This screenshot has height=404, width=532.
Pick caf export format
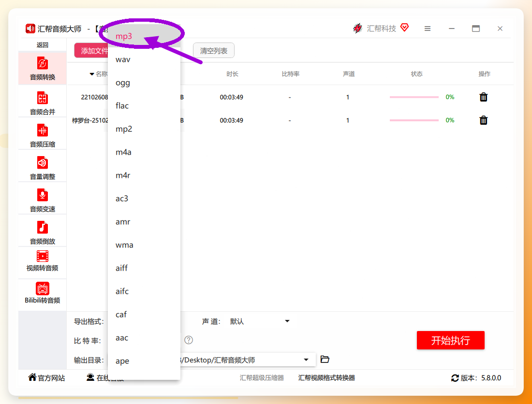coord(144,314)
